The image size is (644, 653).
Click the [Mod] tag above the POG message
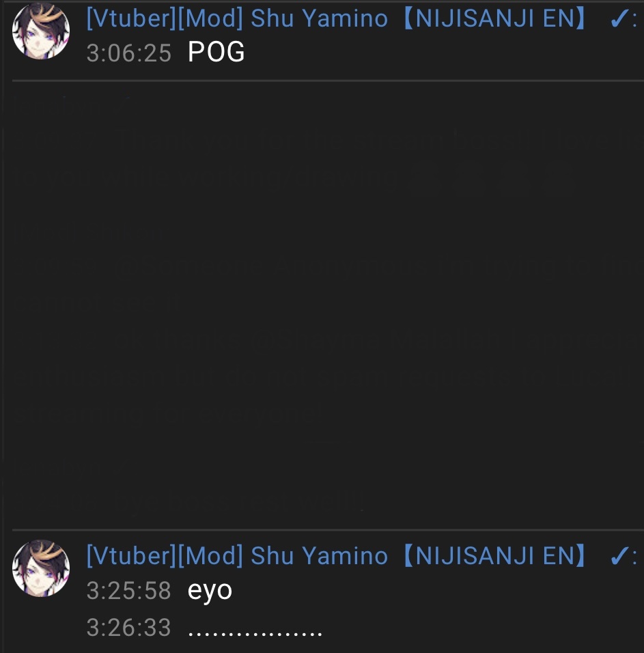pyautogui.click(x=210, y=18)
